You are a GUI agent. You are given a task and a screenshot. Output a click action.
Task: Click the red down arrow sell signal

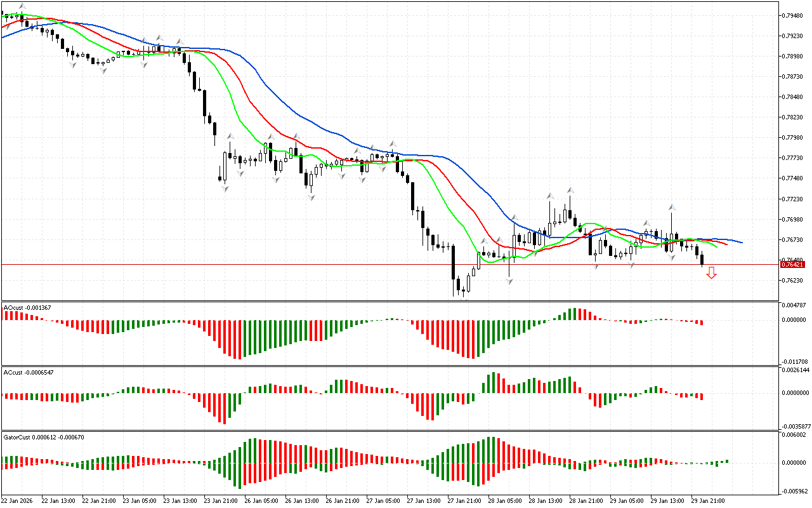pos(711,273)
